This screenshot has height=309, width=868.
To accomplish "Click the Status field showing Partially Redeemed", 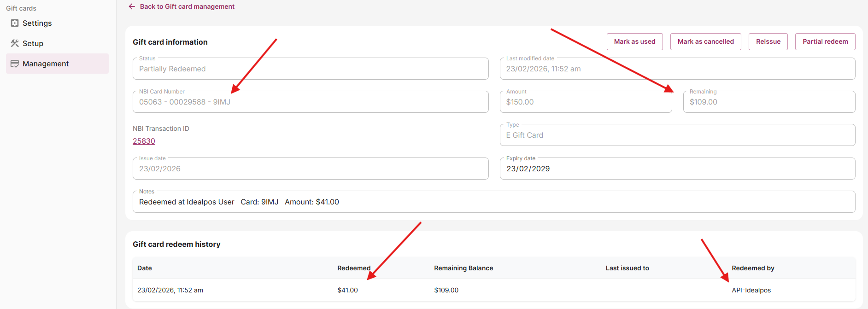I will coord(310,69).
